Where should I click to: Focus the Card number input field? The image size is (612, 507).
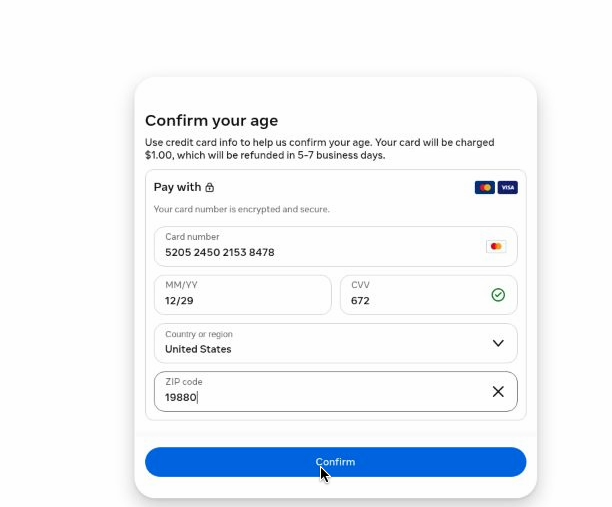coord(336,246)
